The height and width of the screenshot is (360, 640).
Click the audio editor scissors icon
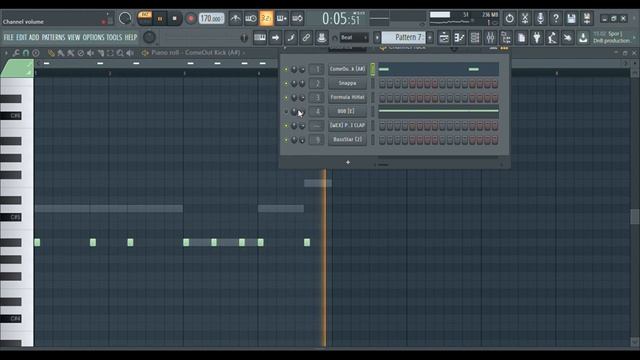(x=525, y=18)
